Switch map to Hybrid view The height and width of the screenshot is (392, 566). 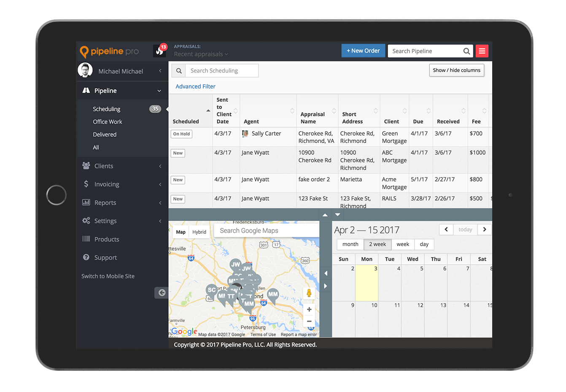199,232
